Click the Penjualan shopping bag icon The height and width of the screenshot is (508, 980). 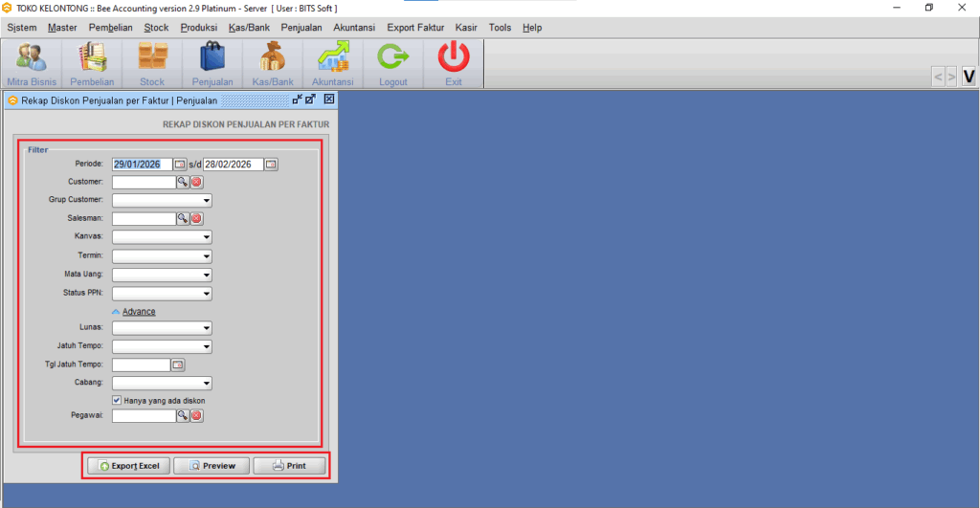pyautogui.click(x=212, y=59)
